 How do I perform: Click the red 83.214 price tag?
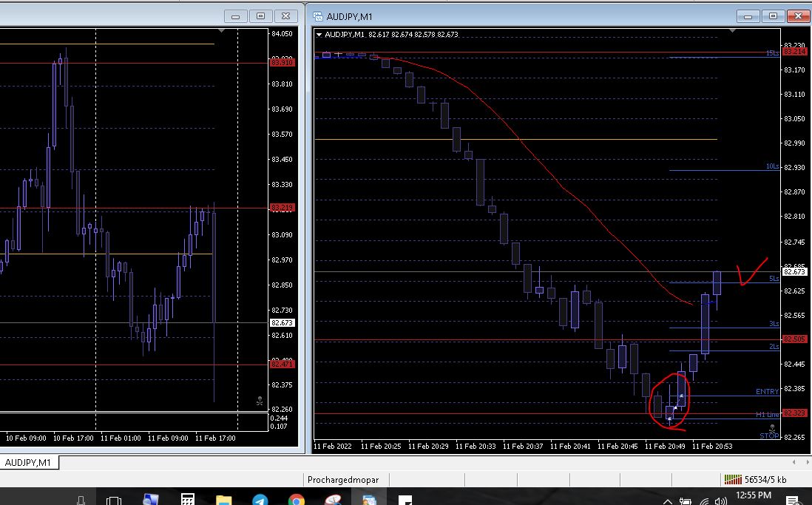coord(794,51)
